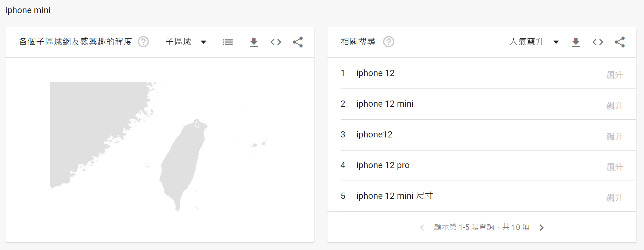Open help for 相關搜尋
The image size is (644, 250).
pyautogui.click(x=388, y=42)
